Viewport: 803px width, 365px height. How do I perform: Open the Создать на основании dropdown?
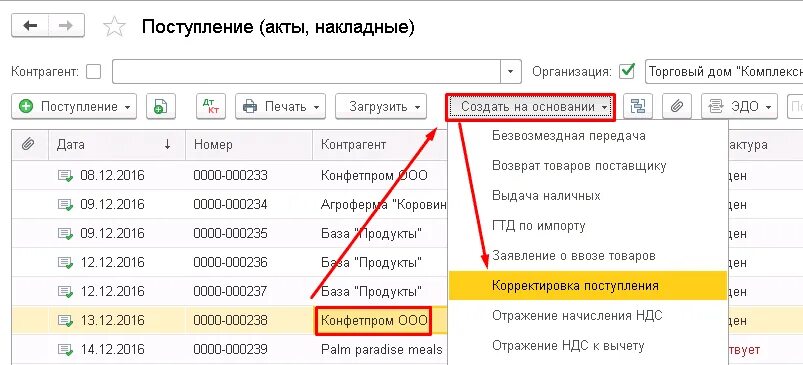pos(530,107)
